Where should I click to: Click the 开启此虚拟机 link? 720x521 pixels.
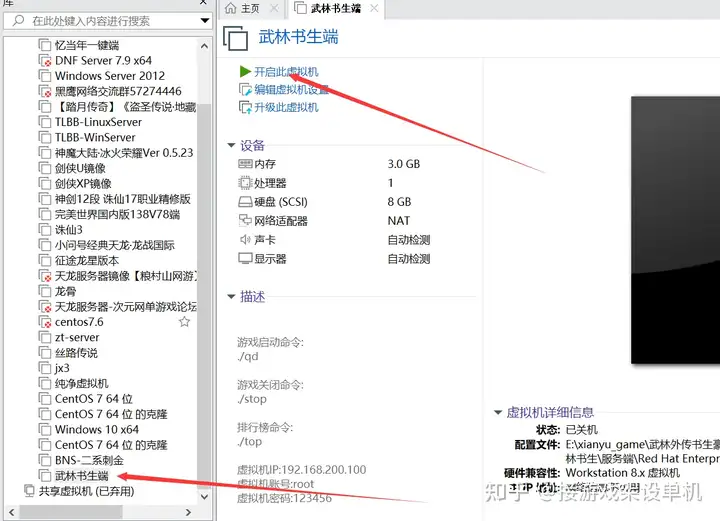point(286,72)
